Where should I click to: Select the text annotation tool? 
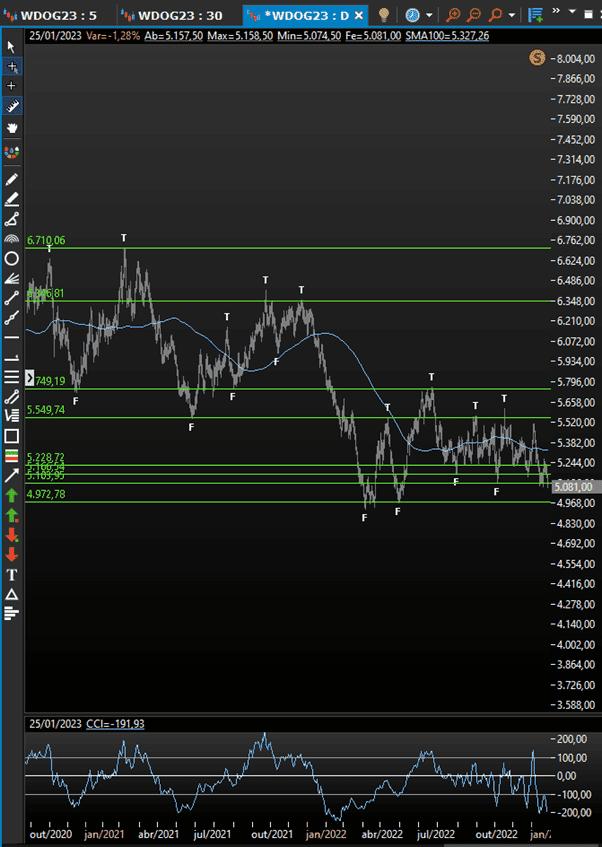click(x=12, y=574)
